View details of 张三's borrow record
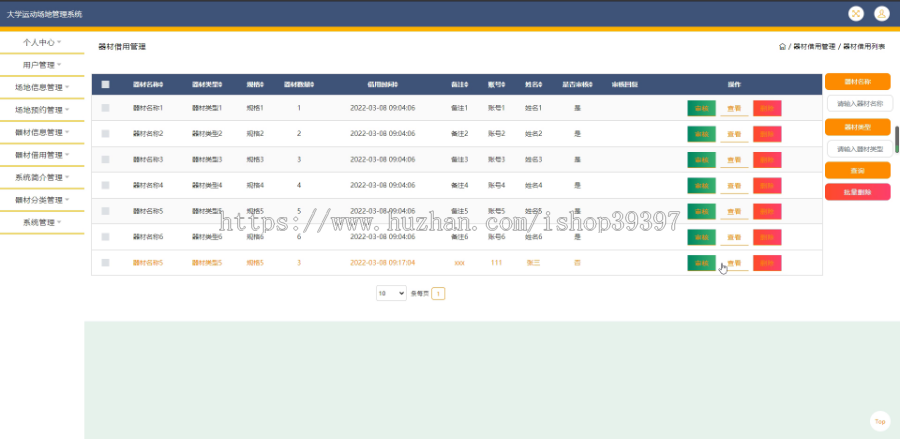The height and width of the screenshot is (439, 900). (x=734, y=263)
